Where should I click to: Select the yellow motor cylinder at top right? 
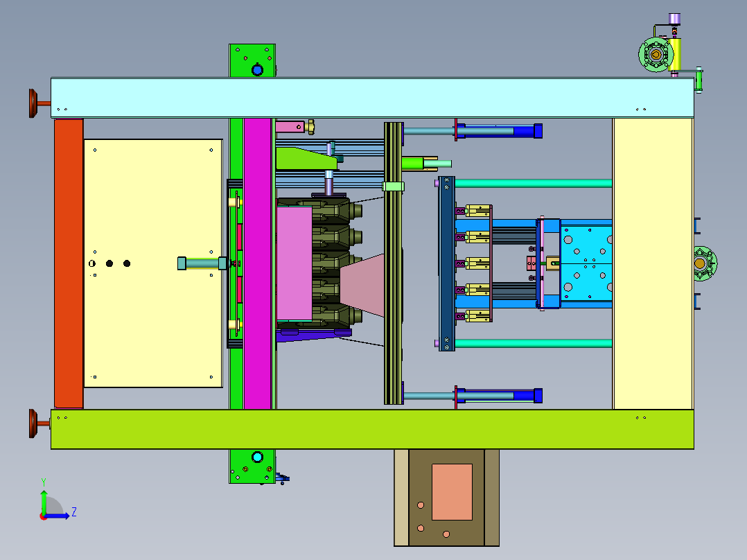click(675, 55)
